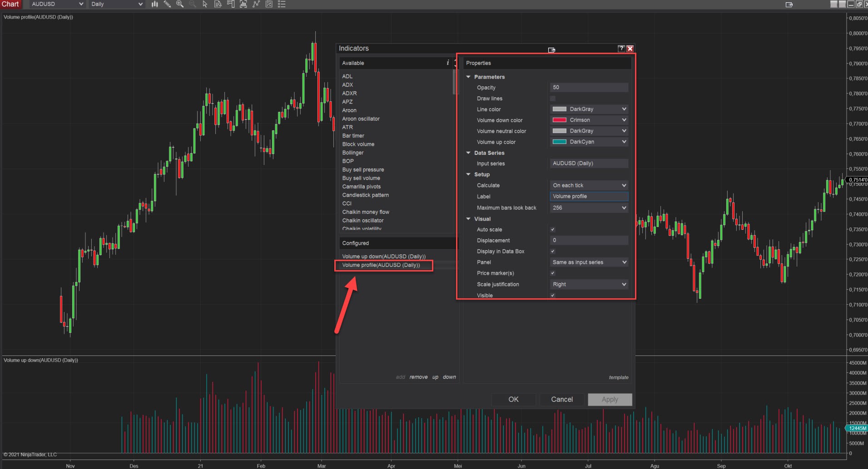
Task: Click the Apply button
Action: 610,400
